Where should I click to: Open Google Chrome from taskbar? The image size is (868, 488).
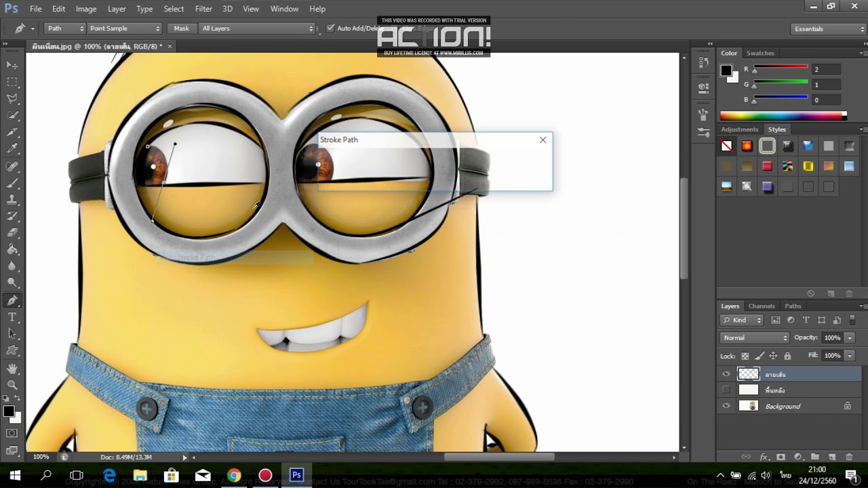pos(234,475)
